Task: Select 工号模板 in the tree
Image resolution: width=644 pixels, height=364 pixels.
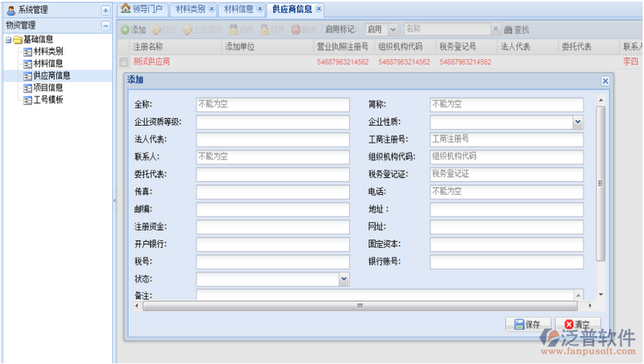Action: (48, 100)
